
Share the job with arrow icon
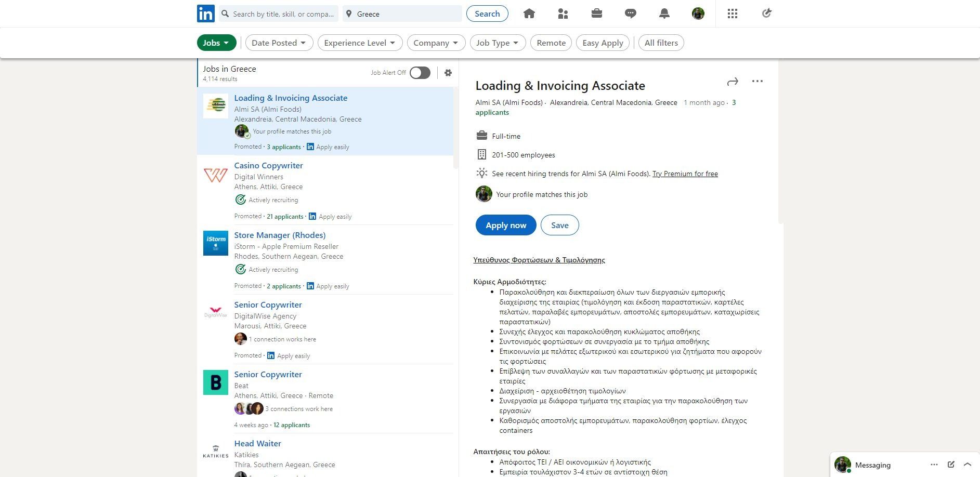[x=733, y=82]
